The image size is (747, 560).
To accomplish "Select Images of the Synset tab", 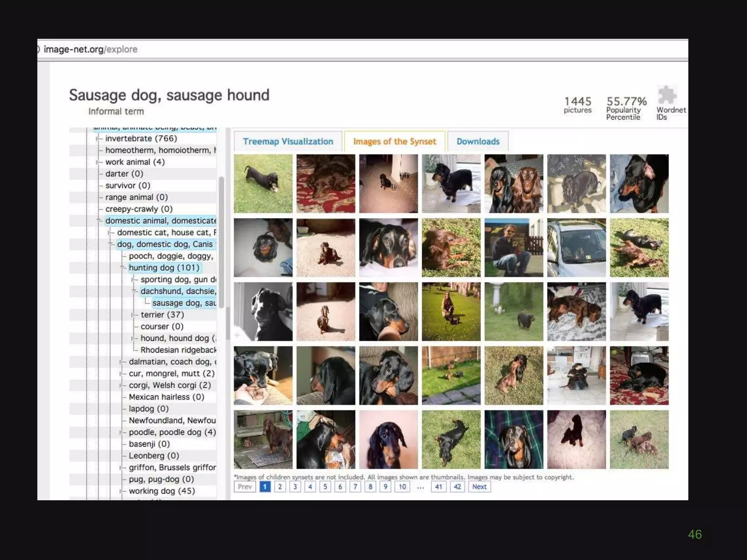I will click(x=395, y=141).
